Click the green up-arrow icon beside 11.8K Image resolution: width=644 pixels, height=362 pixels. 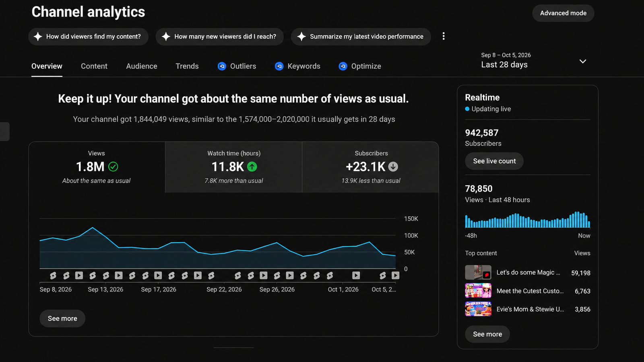[252, 167]
